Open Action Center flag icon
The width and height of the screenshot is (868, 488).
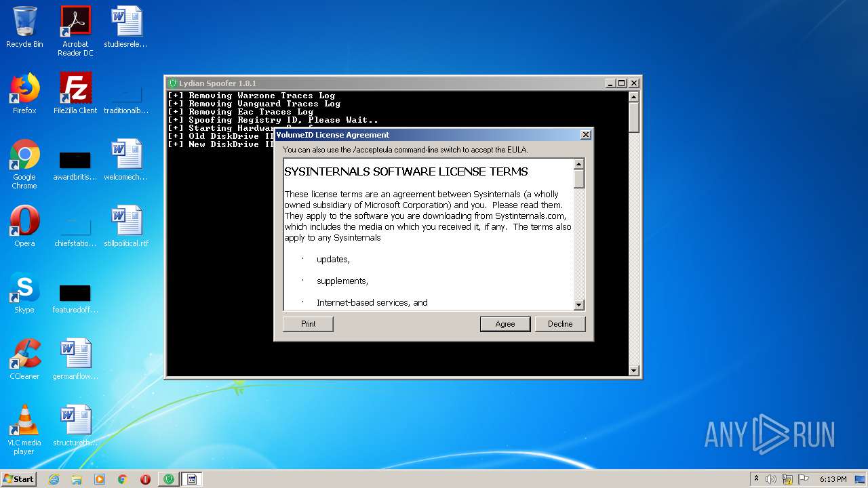[x=803, y=479]
